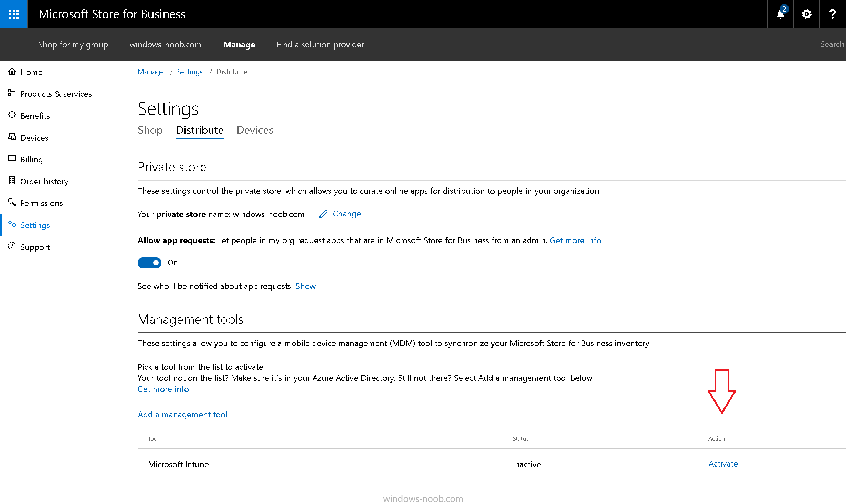The height and width of the screenshot is (504, 846).
Task: Change the private store name
Action: [347, 214]
